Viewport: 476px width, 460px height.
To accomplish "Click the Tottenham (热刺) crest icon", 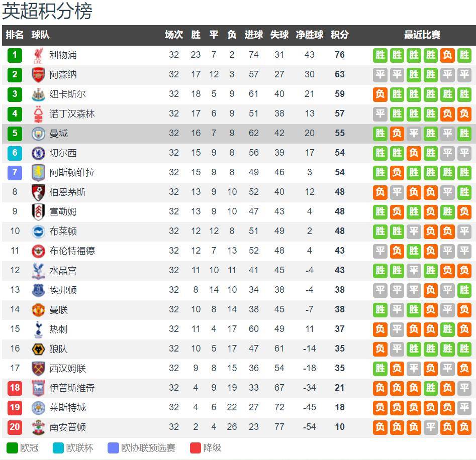I will coord(38,329).
